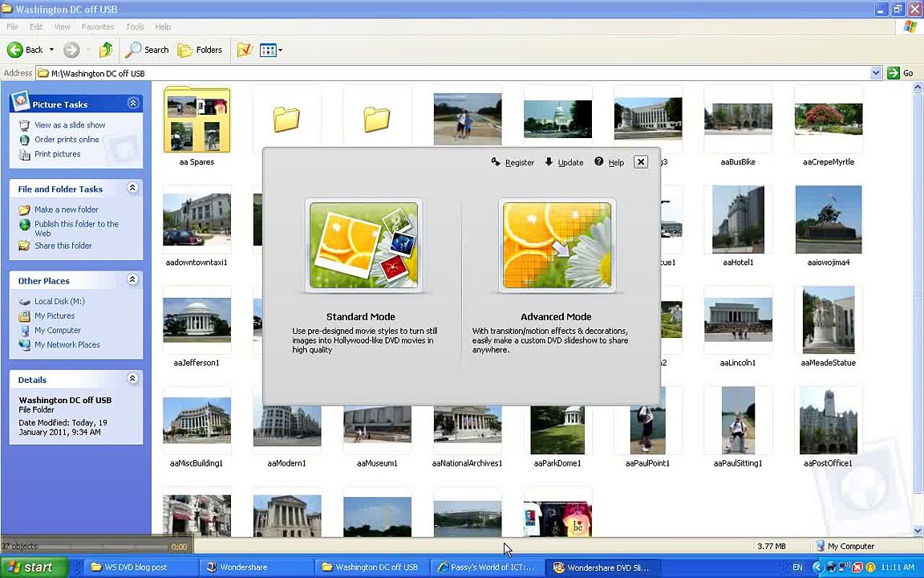Image resolution: width=924 pixels, height=578 pixels.
Task: Click Publish this folder to the Web
Action: pyautogui.click(x=77, y=228)
